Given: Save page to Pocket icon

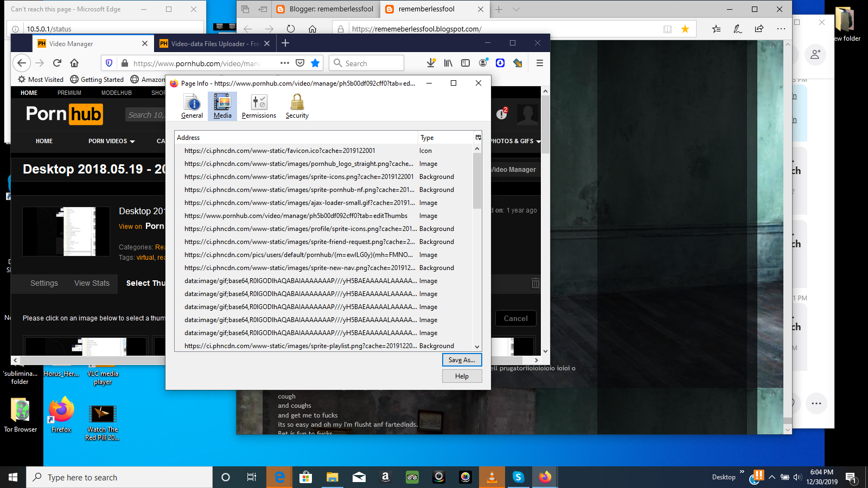Looking at the screenshot, I should (x=300, y=63).
